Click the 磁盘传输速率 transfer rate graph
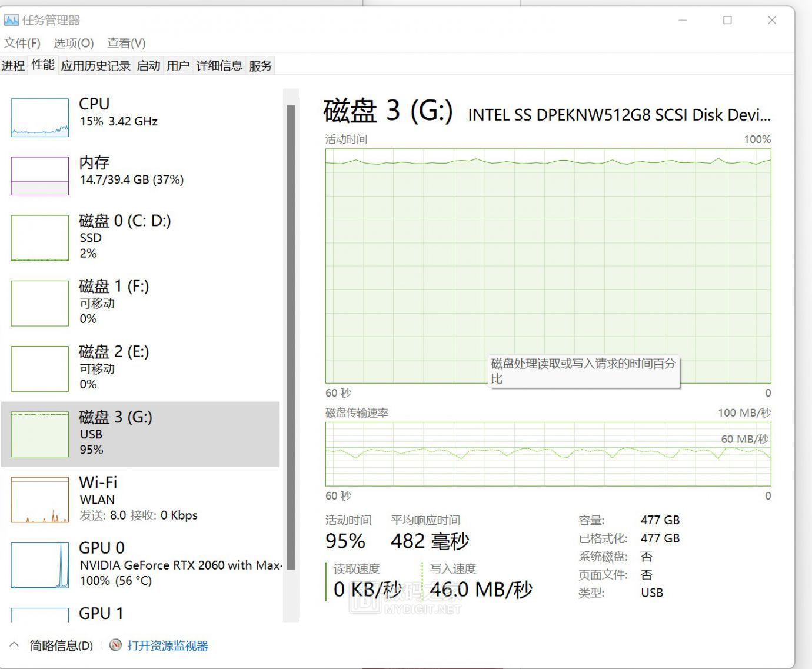The image size is (812, 669). click(548, 454)
